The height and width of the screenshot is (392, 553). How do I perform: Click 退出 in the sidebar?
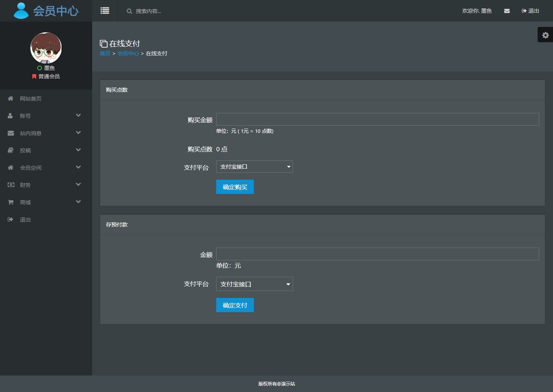pyautogui.click(x=25, y=220)
